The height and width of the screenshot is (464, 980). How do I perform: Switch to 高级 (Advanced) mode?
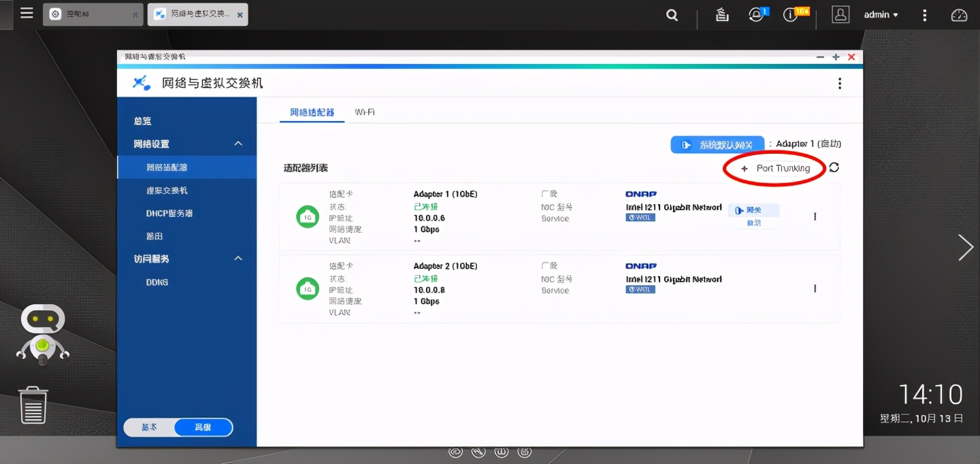pyautogui.click(x=203, y=427)
